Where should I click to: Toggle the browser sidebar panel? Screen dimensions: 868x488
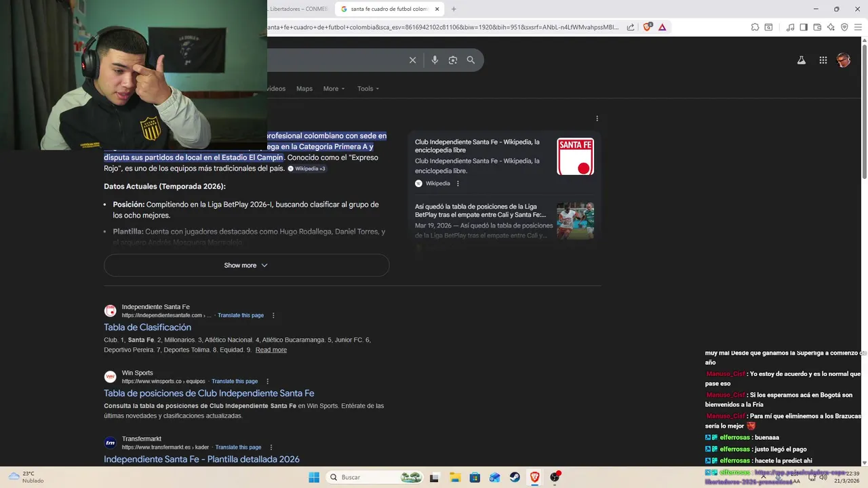(804, 27)
